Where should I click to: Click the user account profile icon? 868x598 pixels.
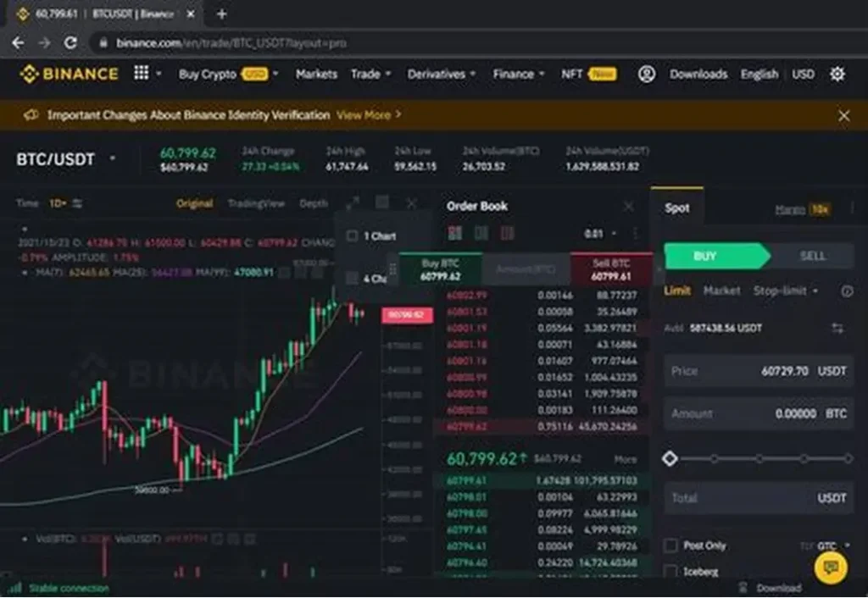647,74
